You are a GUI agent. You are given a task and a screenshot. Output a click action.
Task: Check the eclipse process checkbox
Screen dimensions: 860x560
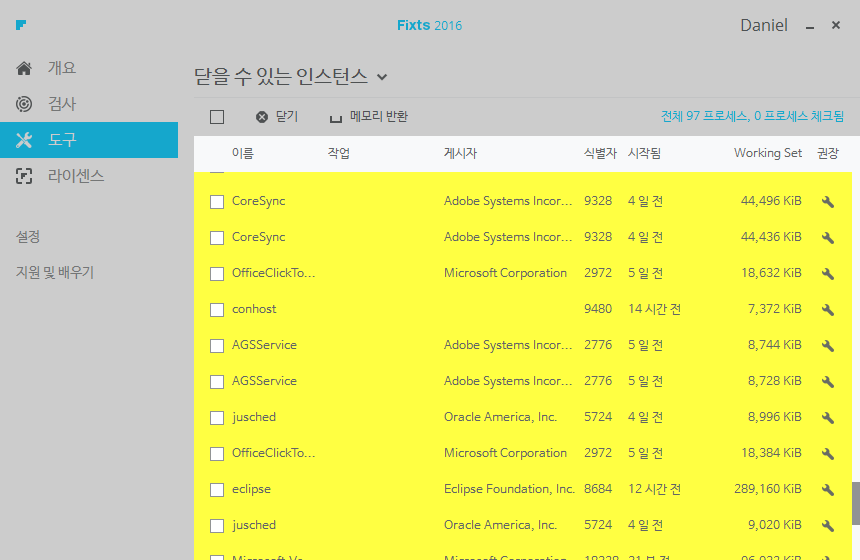217,490
